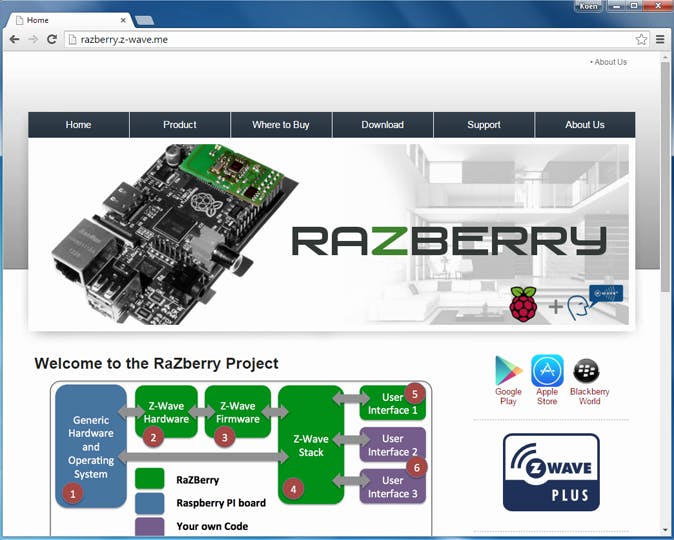Select the Home browser tab
674x540 pixels.
pos(71,20)
